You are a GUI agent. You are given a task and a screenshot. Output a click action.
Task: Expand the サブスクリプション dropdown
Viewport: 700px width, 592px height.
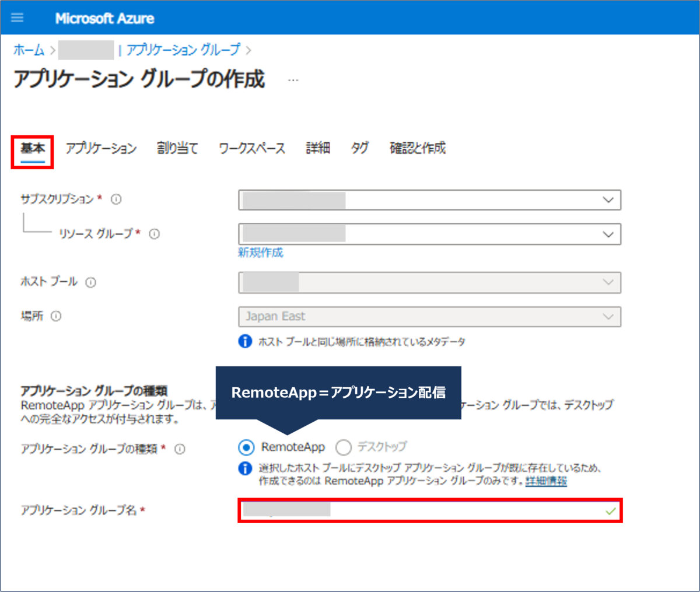(430, 200)
